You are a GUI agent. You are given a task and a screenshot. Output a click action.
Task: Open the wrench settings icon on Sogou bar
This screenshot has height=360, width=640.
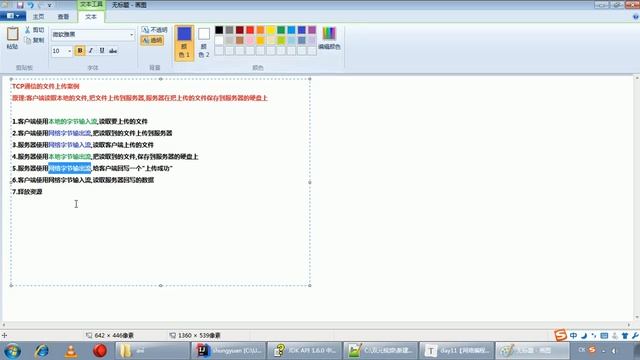point(635,336)
